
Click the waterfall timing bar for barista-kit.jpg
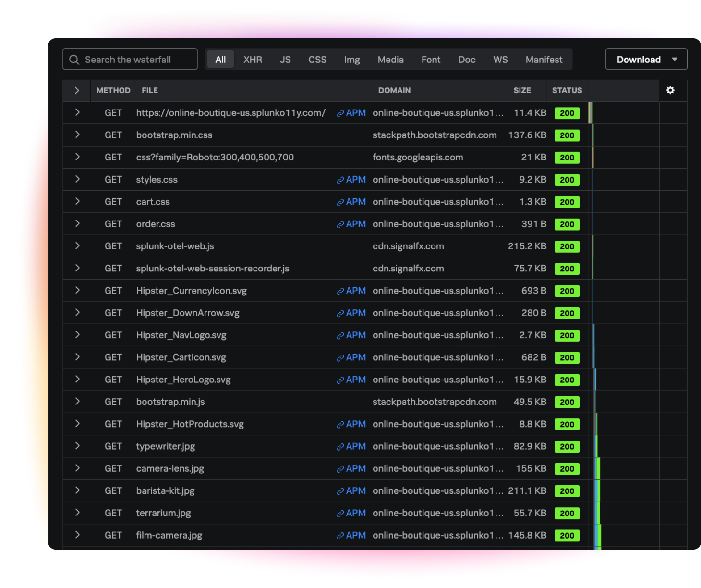coord(597,491)
